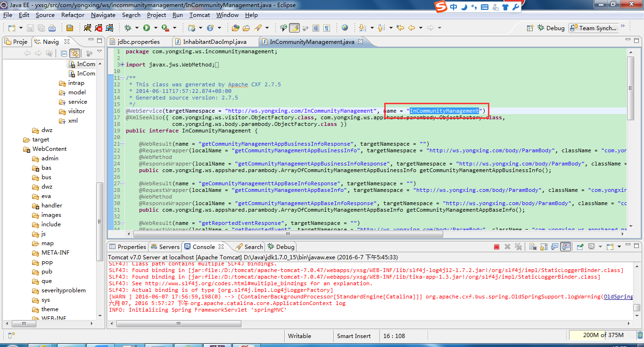Toggle Link with Editor in Navigator
644x347 pixels.
tap(74, 53)
